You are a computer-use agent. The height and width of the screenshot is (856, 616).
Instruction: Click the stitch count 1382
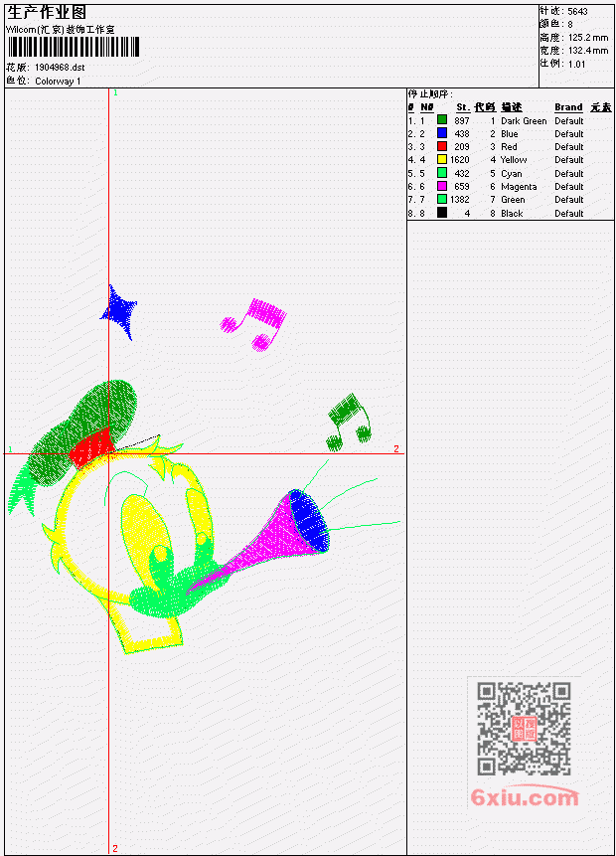(x=459, y=200)
